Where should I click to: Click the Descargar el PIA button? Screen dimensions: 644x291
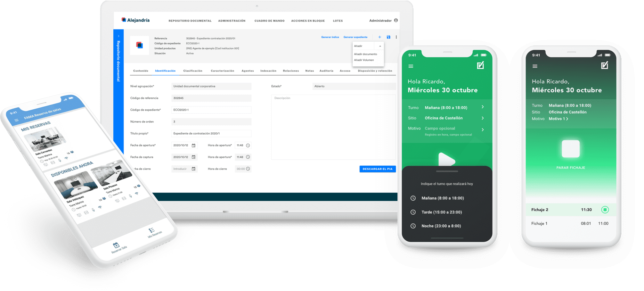[x=378, y=169]
